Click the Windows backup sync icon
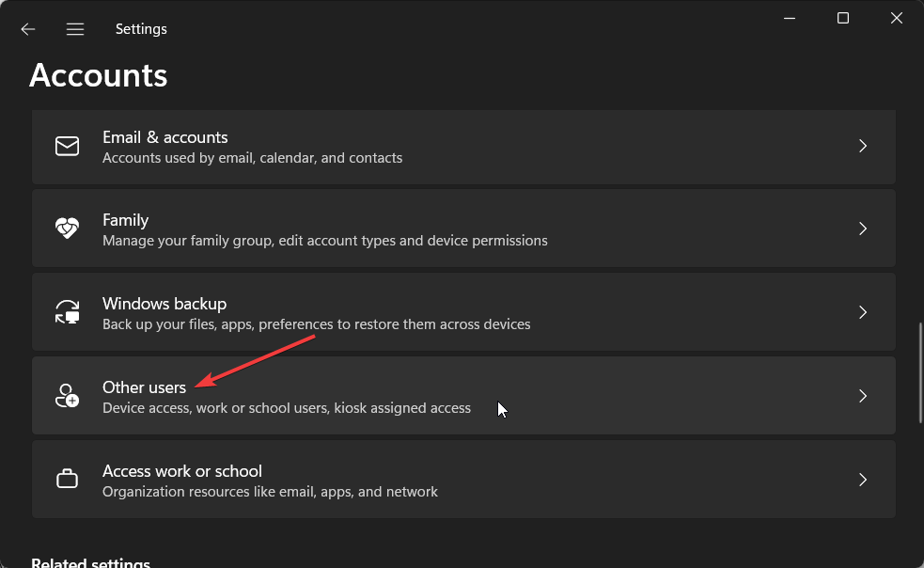Viewport: 924px width, 568px height. pyautogui.click(x=67, y=312)
